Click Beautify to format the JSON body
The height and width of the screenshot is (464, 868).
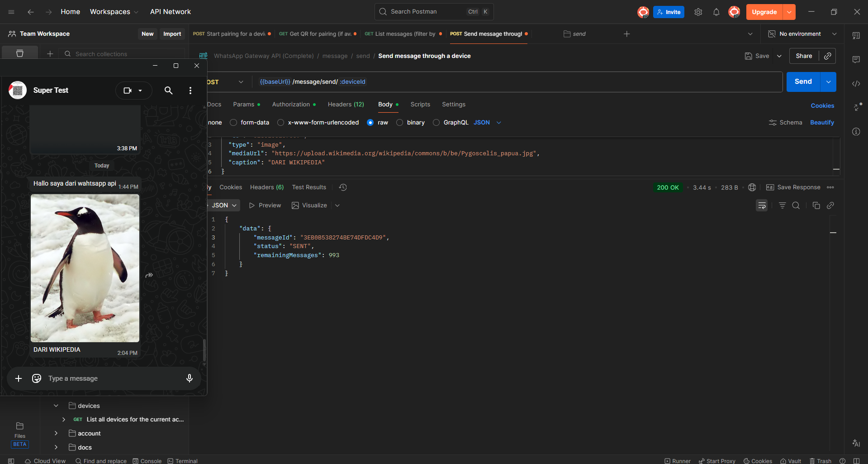pyautogui.click(x=822, y=122)
